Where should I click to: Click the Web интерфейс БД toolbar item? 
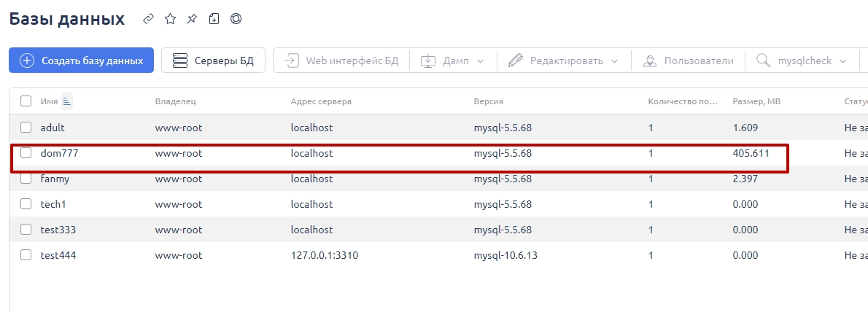[x=341, y=61]
